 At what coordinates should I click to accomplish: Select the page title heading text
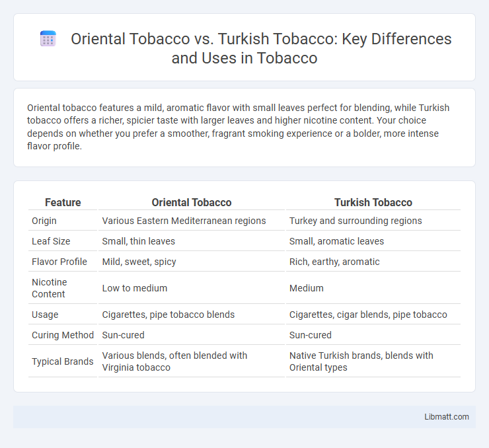261,48
